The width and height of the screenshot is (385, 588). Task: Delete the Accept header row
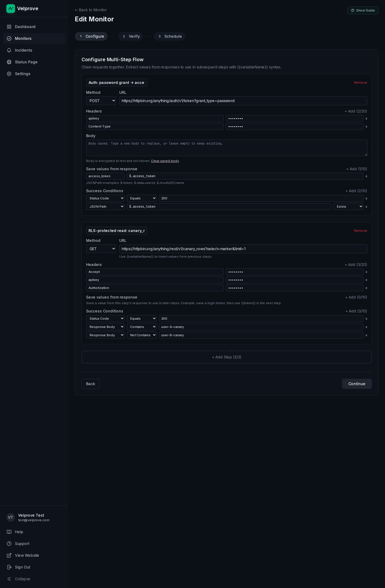366,272
